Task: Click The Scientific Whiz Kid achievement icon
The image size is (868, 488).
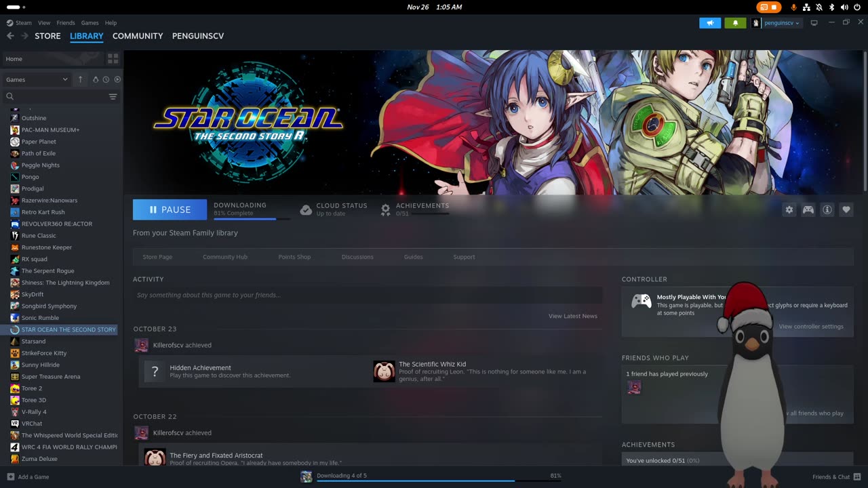Action: point(384,371)
